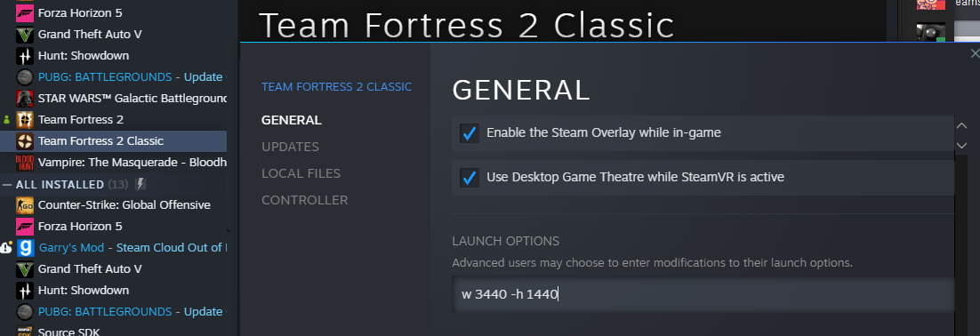Screen dimensions: 980x336
Task: Click the lightning filter icon beside ALL INSTALLED
Action: [141, 184]
